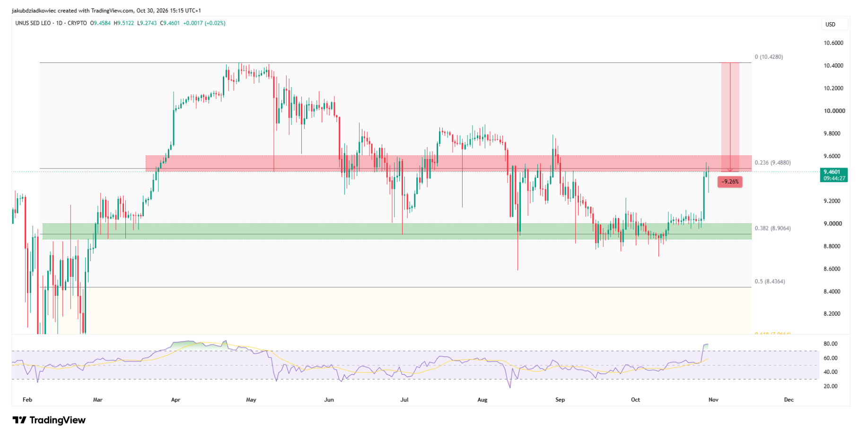Select the high value H9.5122
Screen dimensions: 868x433
(124, 23)
